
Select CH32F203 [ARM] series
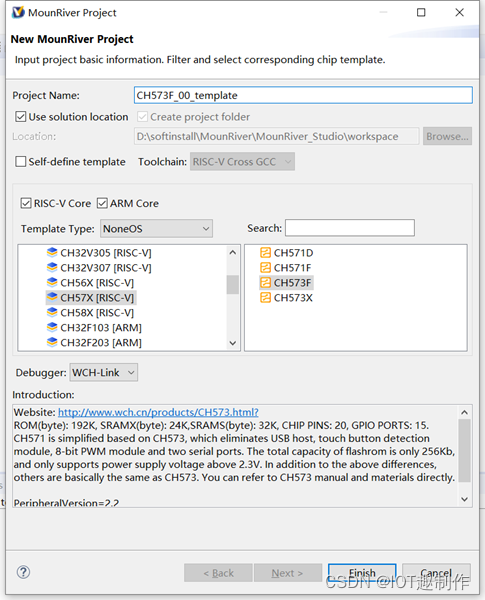(101, 342)
